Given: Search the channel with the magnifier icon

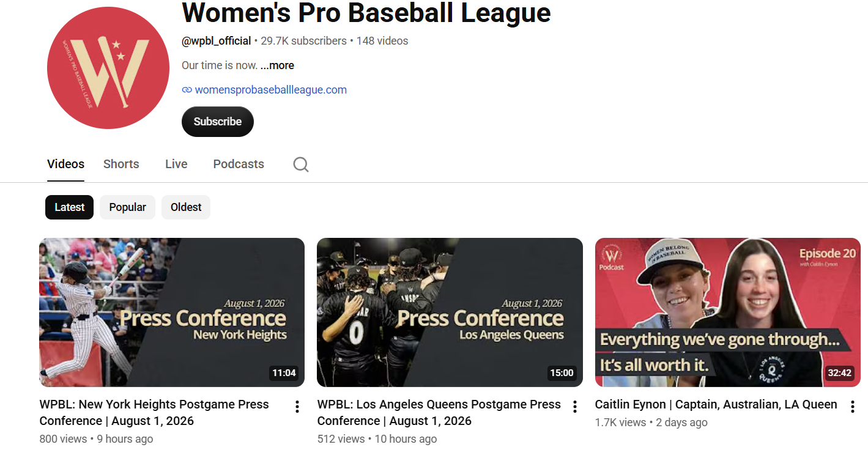Looking at the screenshot, I should [x=301, y=164].
